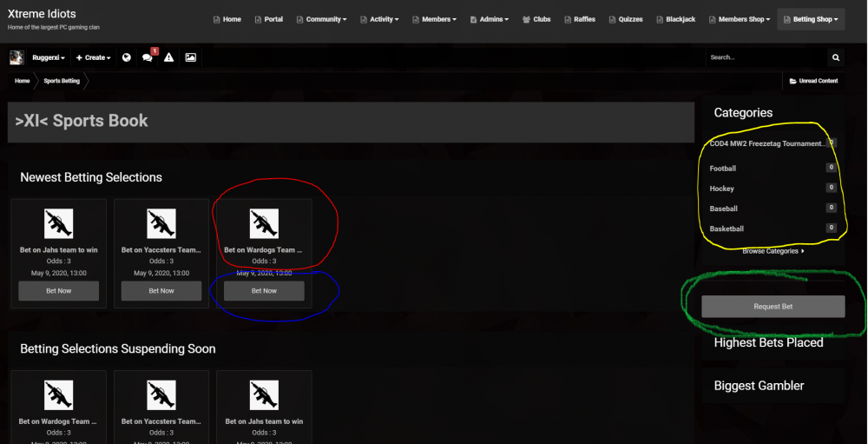Viewport: 868px width, 444px height.
Task: Select the Hockey category
Action: [722, 189]
